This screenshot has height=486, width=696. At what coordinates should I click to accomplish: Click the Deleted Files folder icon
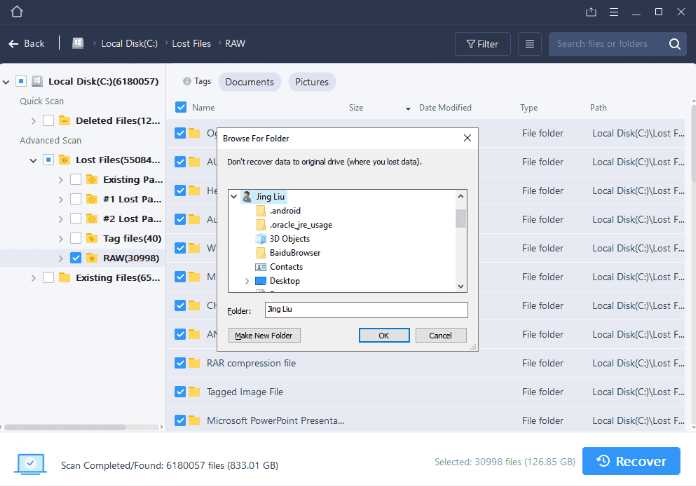point(64,120)
